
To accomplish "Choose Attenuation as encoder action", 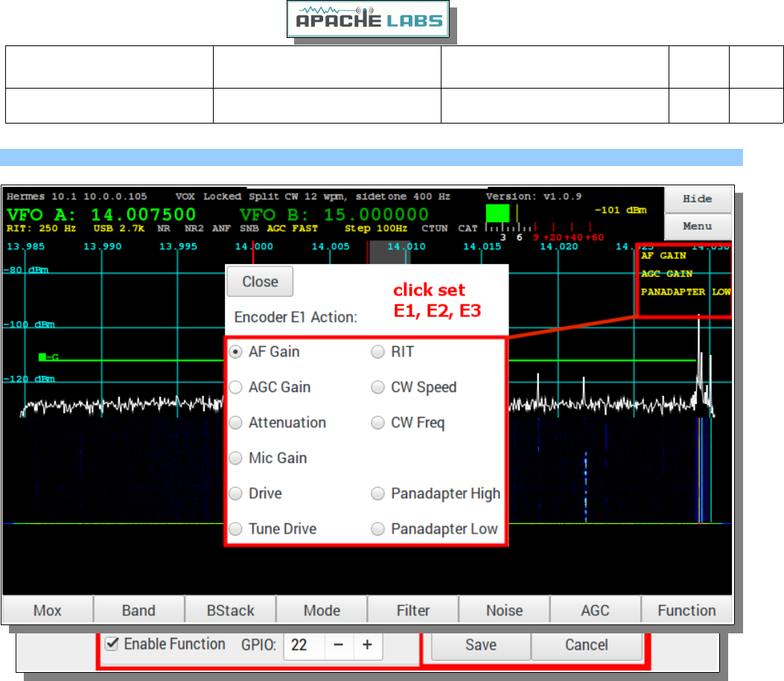I will click(x=235, y=423).
